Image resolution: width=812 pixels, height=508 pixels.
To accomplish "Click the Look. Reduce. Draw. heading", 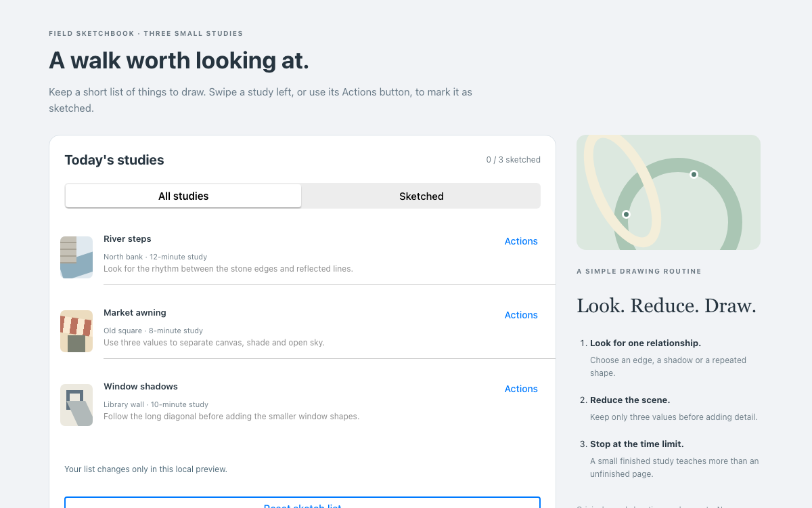I will click(667, 305).
